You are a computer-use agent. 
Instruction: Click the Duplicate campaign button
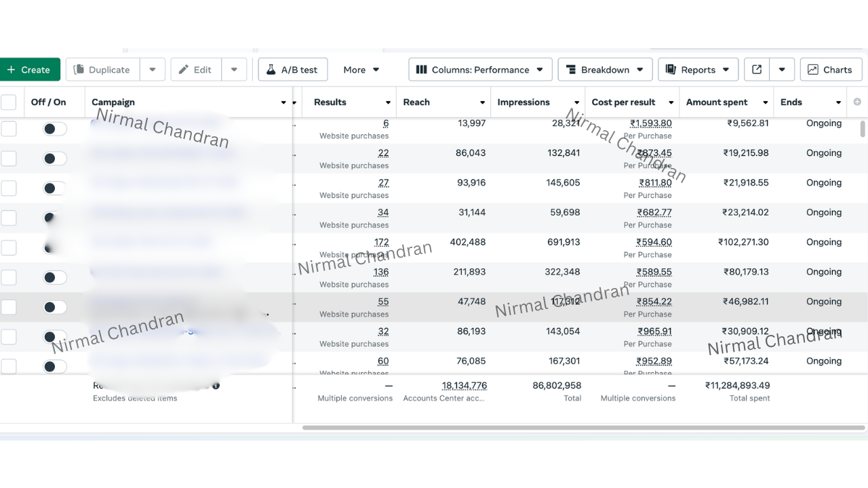[102, 70]
